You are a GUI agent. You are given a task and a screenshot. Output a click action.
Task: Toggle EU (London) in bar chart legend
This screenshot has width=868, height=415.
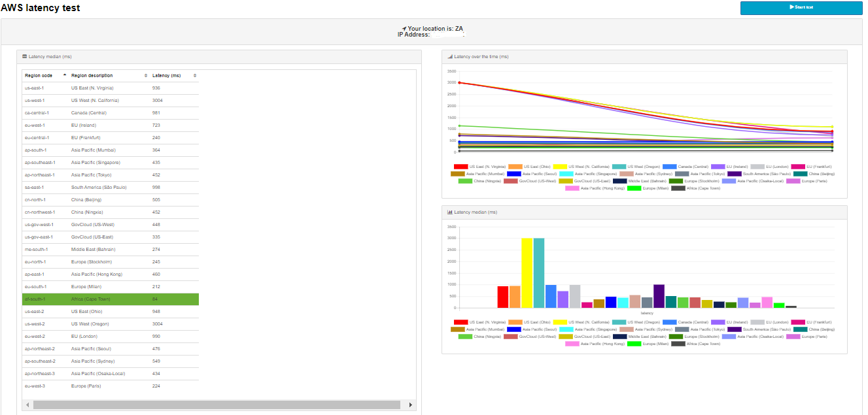(769, 322)
